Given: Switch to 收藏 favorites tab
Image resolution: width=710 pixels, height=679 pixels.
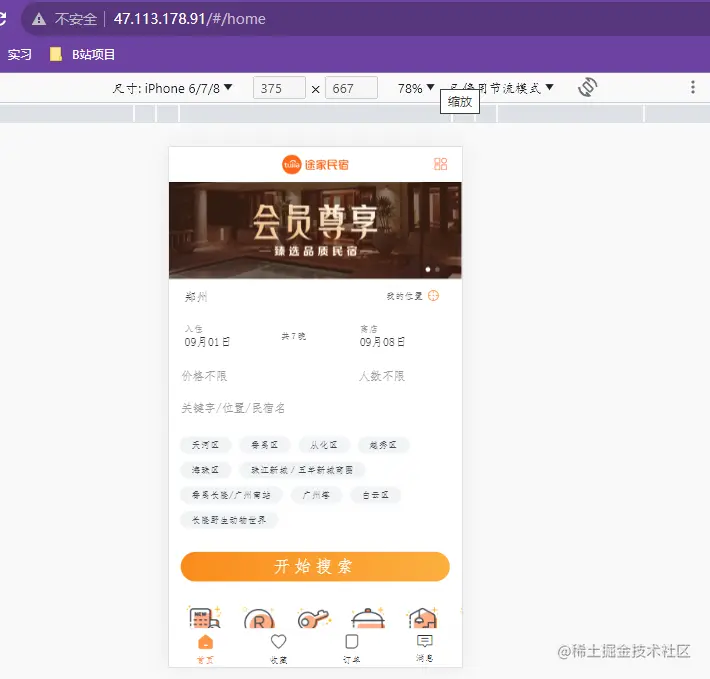Looking at the screenshot, I should pyautogui.click(x=278, y=649).
